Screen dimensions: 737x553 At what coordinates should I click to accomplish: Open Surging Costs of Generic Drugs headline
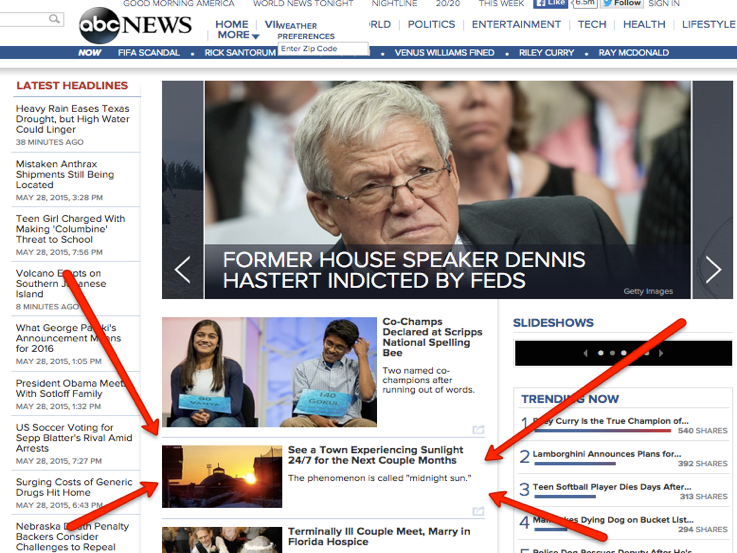(74, 487)
